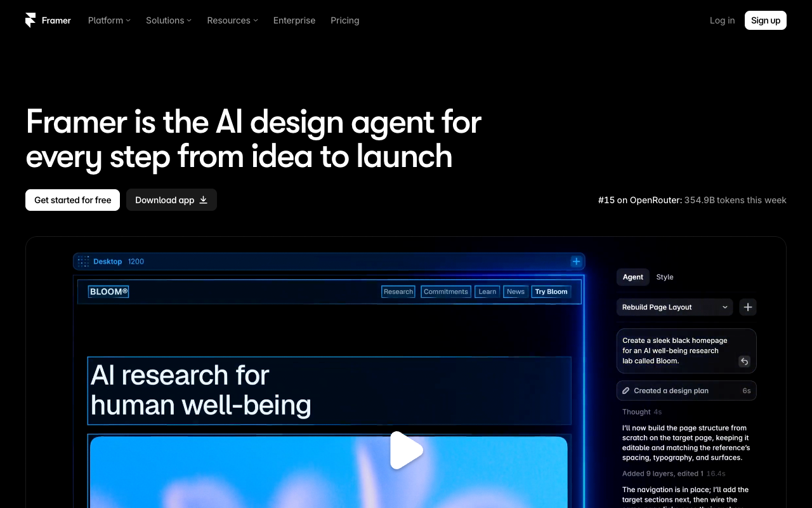Click the 'Thought 4s' line
812x508 pixels.
(x=642, y=411)
